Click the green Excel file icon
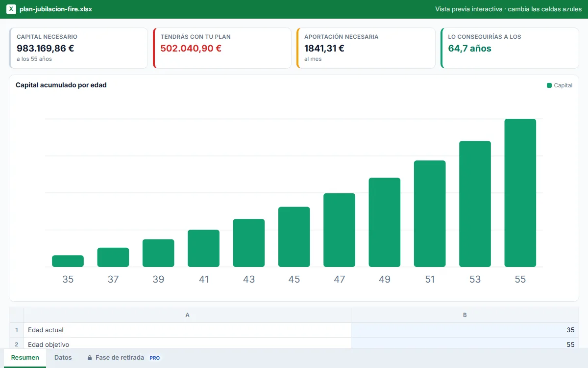 click(x=11, y=9)
